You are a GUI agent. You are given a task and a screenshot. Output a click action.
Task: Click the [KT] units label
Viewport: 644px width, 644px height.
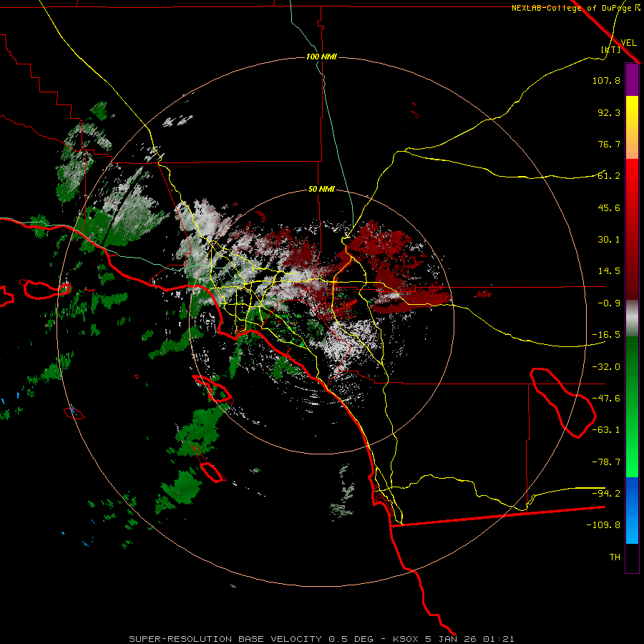pos(611,49)
